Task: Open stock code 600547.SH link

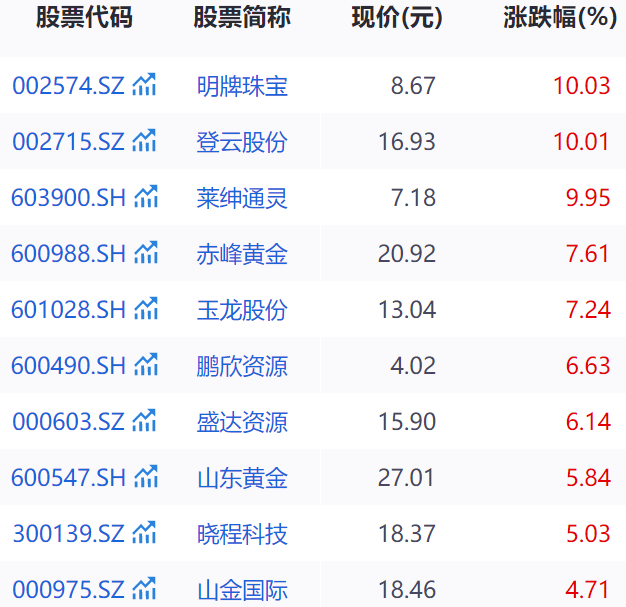Action: pyautogui.click(x=68, y=478)
